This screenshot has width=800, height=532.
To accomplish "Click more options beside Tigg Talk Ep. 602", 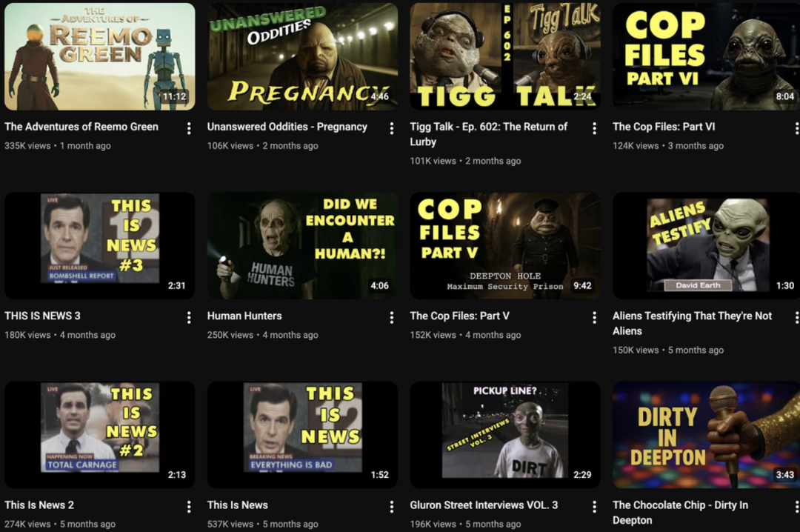I will coord(594,128).
